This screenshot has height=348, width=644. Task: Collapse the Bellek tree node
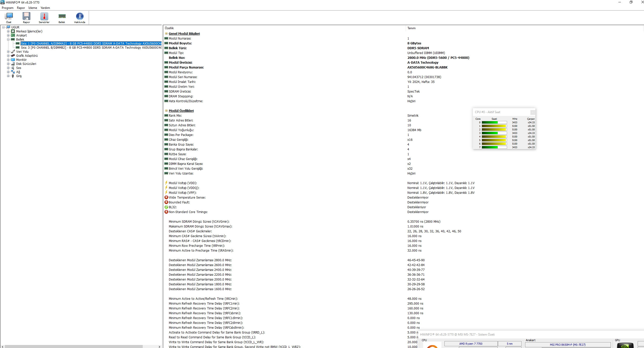[8, 39]
